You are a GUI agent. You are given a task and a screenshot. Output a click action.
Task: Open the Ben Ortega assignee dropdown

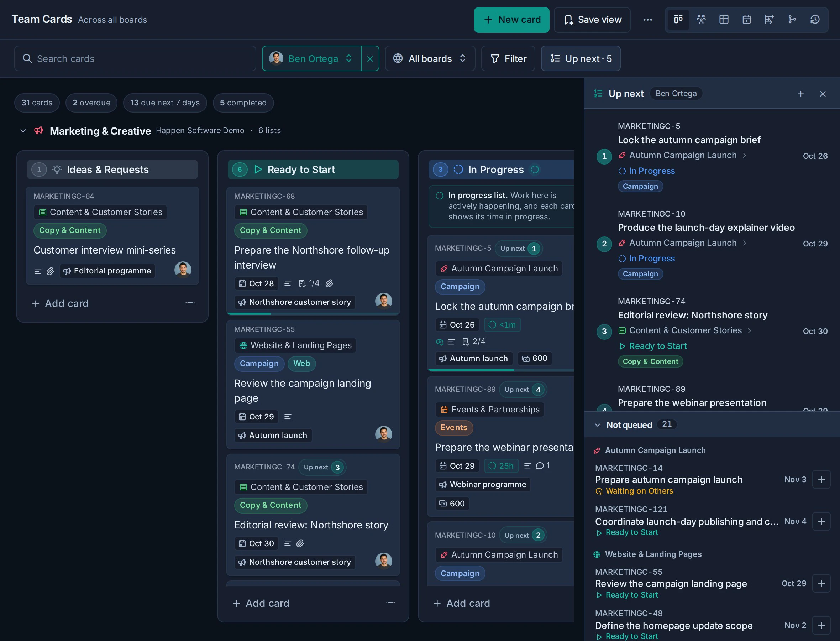(311, 59)
